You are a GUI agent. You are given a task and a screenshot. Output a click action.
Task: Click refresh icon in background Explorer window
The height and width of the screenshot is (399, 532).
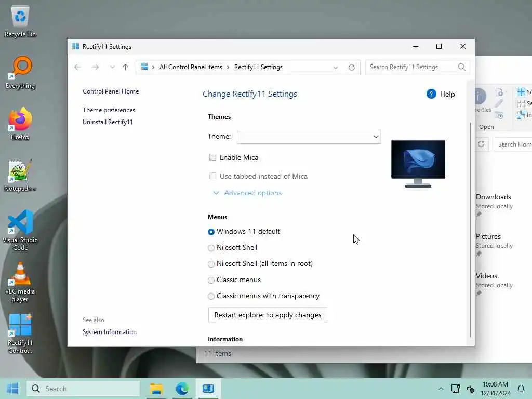pyautogui.click(x=481, y=144)
